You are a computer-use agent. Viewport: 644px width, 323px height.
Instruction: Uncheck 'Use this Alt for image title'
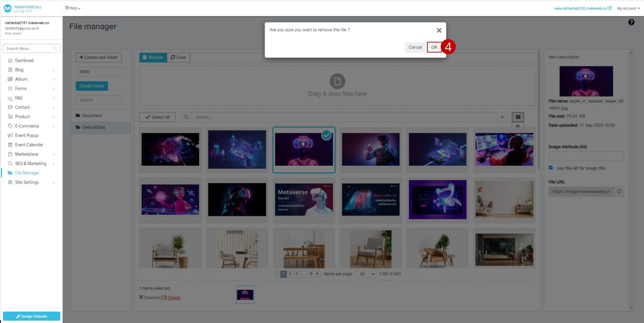click(551, 168)
